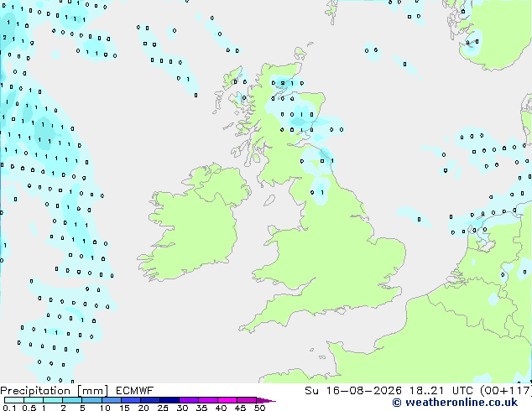Click the 45–50 mm legend swatch
This screenshot has width=532, height=411.
tap(247, 400)
